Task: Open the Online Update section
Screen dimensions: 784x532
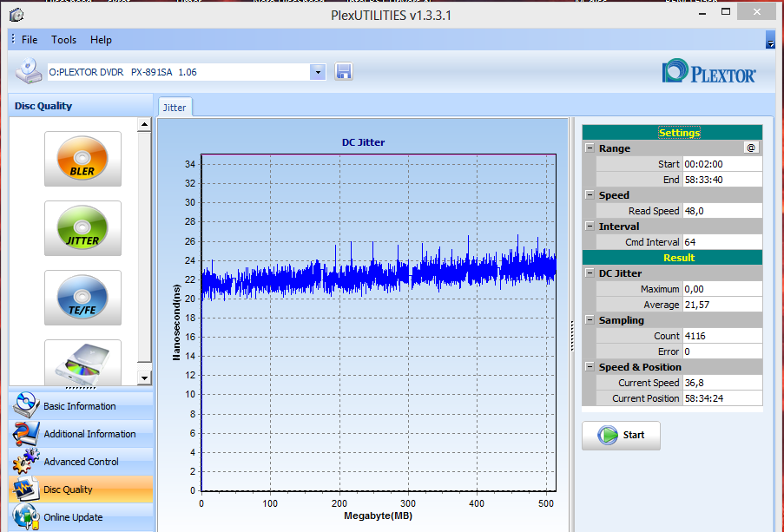Action: (x=81, y=517)
